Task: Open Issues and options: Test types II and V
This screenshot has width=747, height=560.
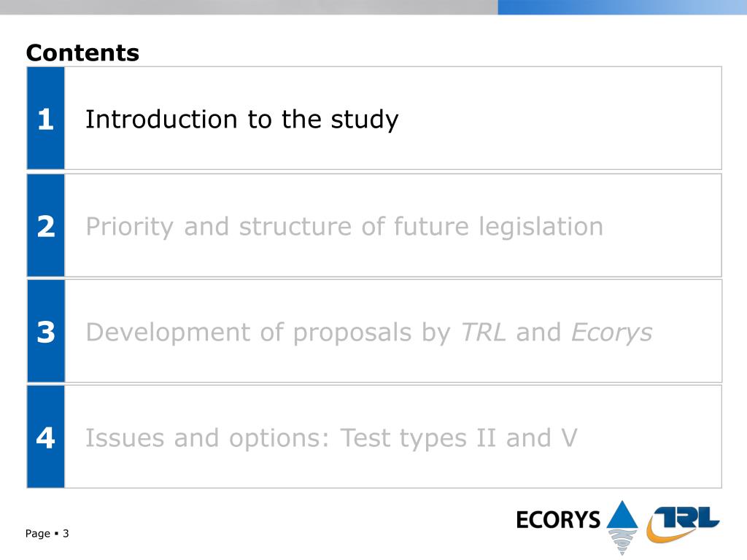Action: point(331,437)
